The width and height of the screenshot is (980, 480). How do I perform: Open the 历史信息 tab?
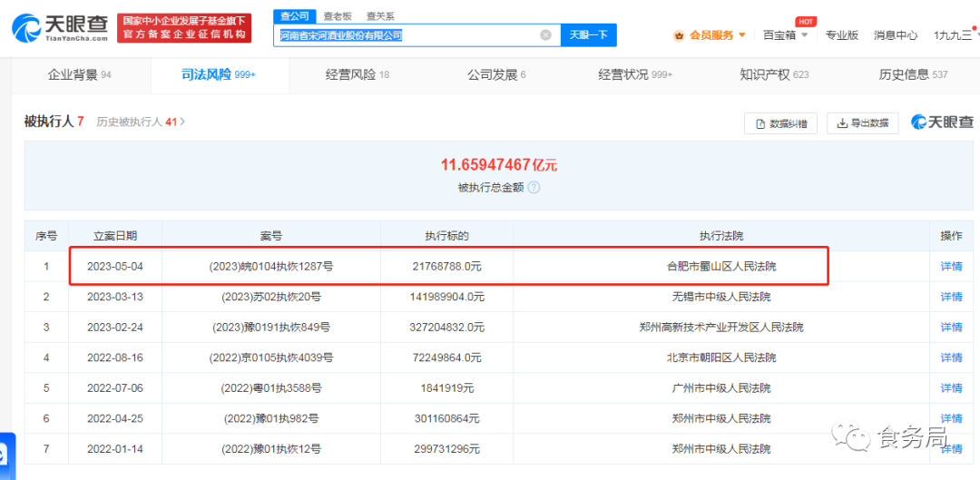913,75
